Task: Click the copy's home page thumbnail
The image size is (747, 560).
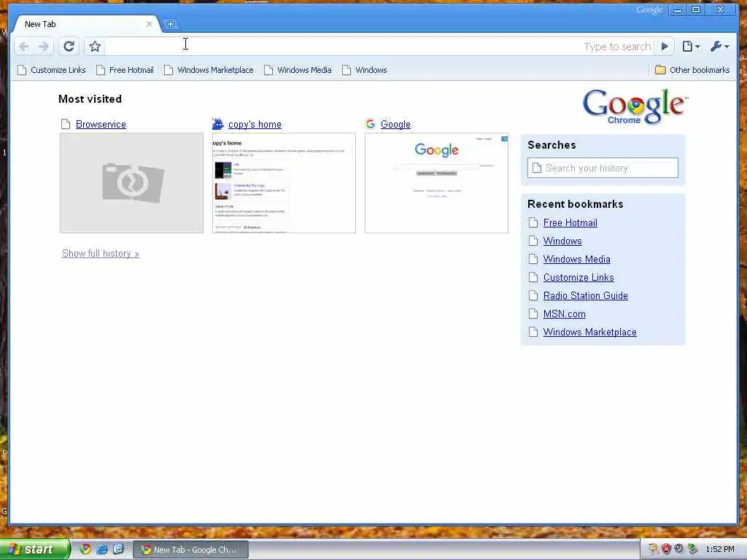Action: pos(284,183)
